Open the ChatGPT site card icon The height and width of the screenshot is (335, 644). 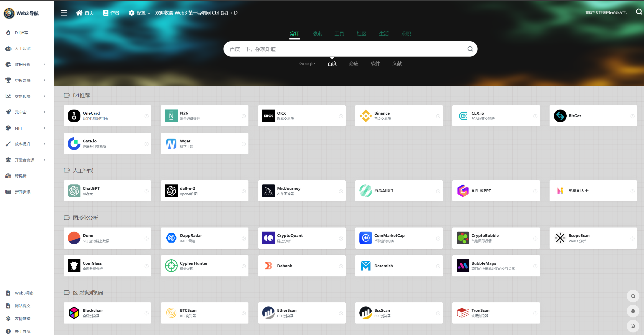[74, 191]
